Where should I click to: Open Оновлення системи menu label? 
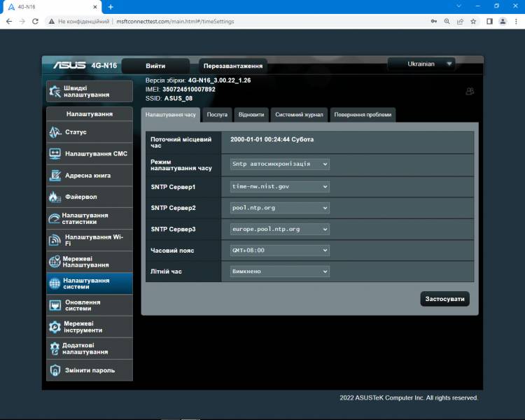coord(83,305)
